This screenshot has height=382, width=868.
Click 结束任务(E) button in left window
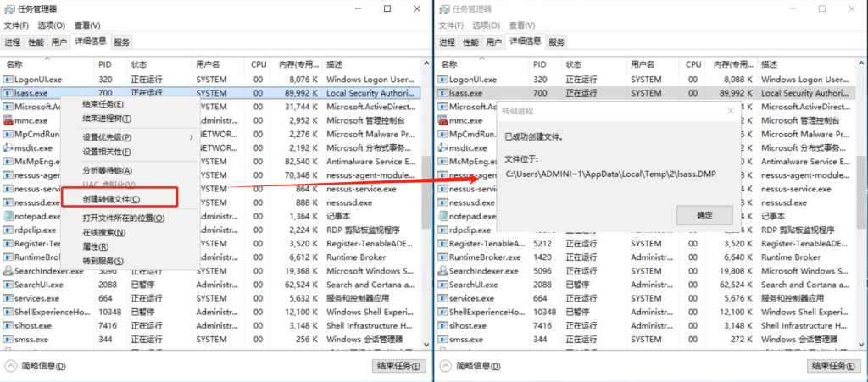coord(398,365)
